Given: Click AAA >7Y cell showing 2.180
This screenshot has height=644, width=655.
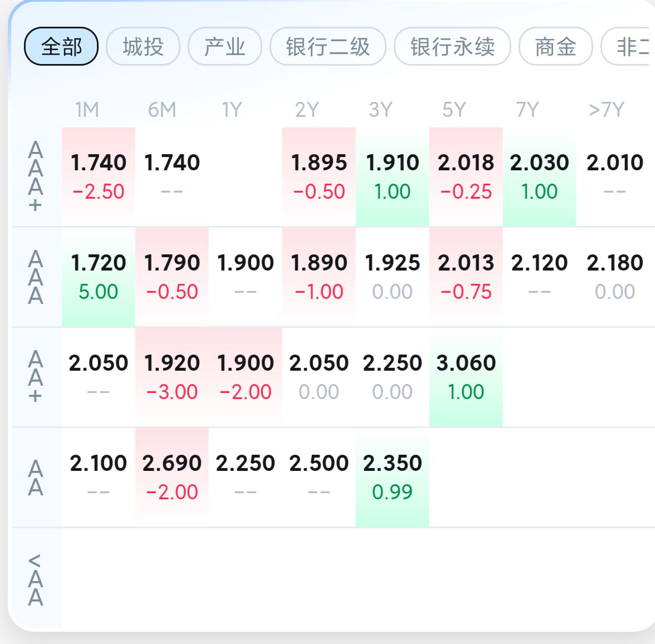Looking at the screenshot, I should point(615,277).
